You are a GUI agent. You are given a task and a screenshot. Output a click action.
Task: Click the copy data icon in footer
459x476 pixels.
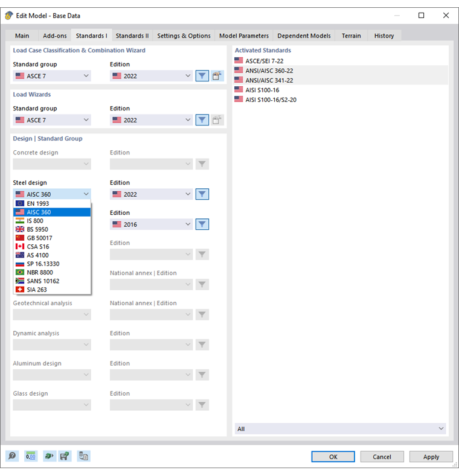point(83,456)
